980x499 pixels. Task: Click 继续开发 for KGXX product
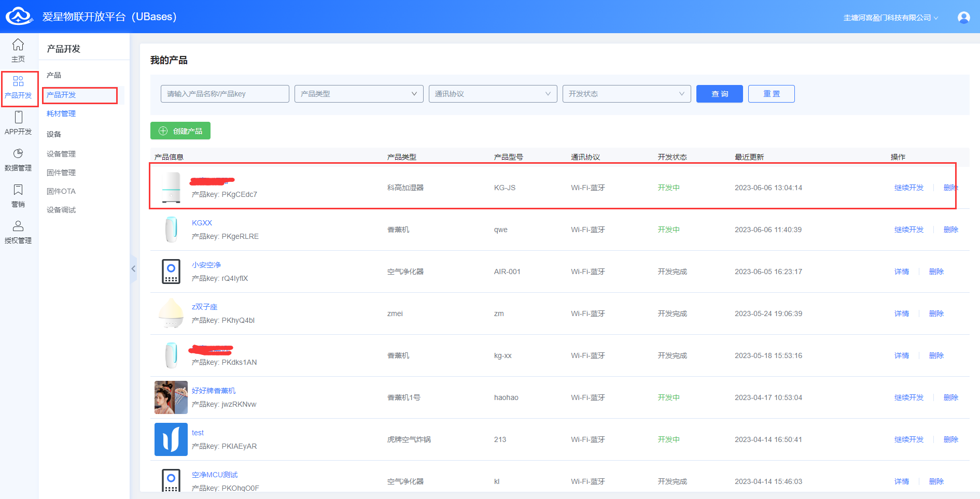click(909, 230)
